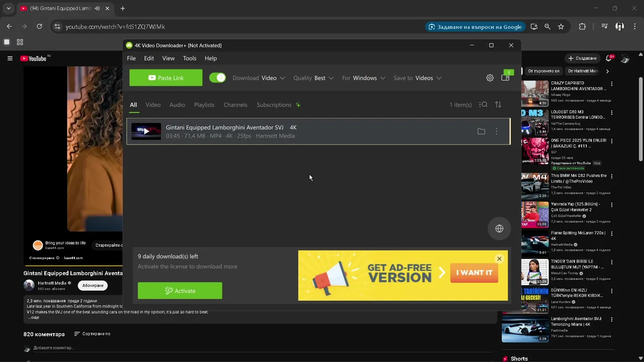Screen dimensions: 644x362
Task: Show the Gintani download in folder
Action: click(481, 131)
